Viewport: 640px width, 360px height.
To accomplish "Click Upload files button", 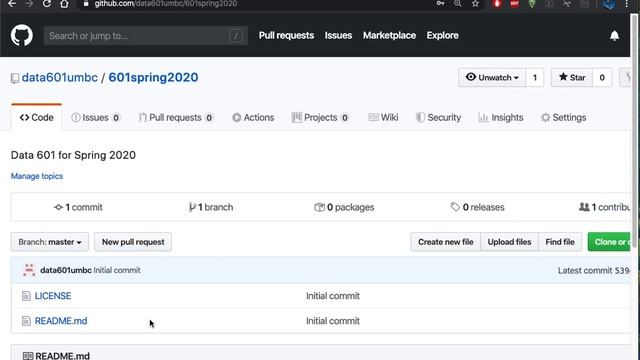I will click(x=509, y=242).
